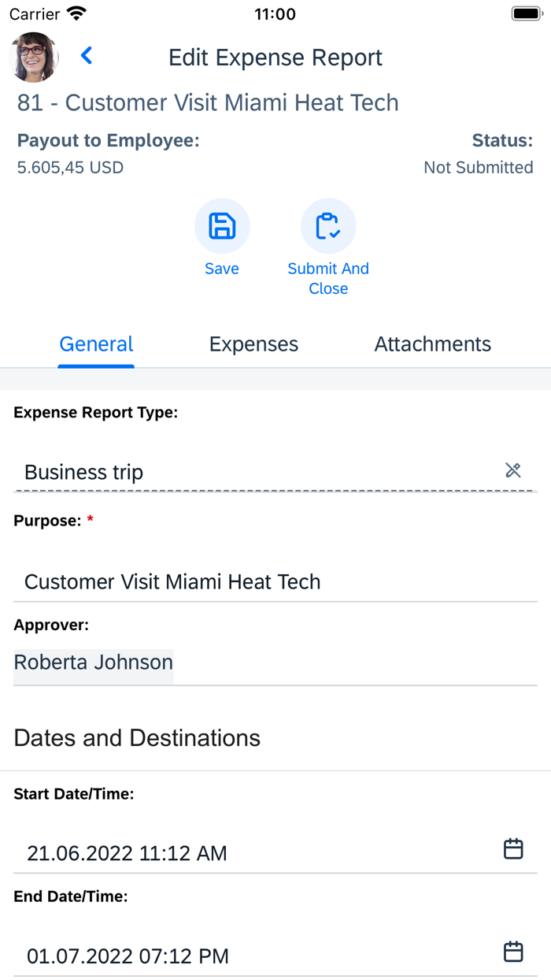
Task: Click the crossed-out edit icon beside Business trip
Action: [514, 470]
